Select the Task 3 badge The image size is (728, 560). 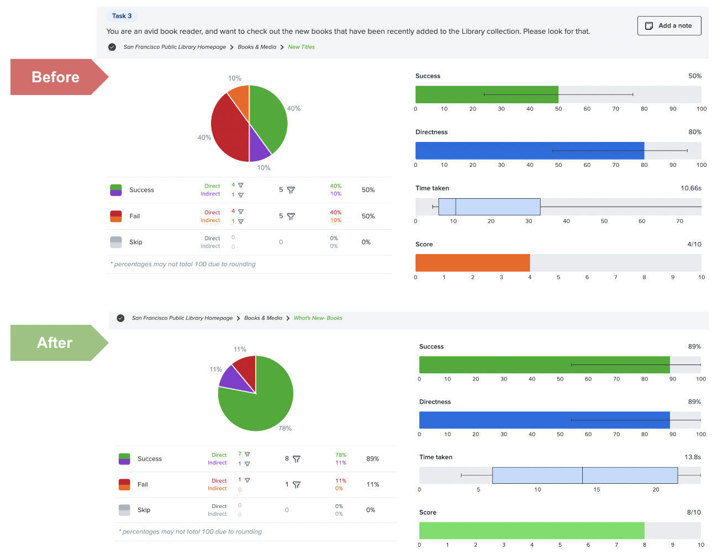[122, 15]
